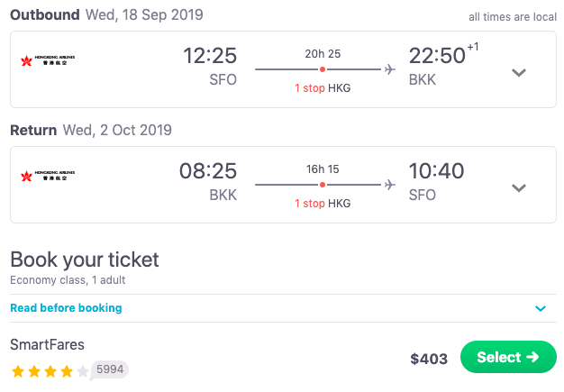The height and width of the screenshot is (392, 564).
Task: Click the Hong Kong Airlines logo on return flight
Action: (x=48, y=176)
